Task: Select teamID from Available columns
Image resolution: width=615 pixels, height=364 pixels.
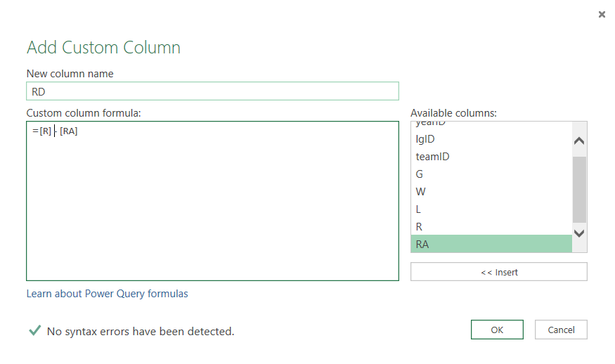Action: tap(432, 157)
